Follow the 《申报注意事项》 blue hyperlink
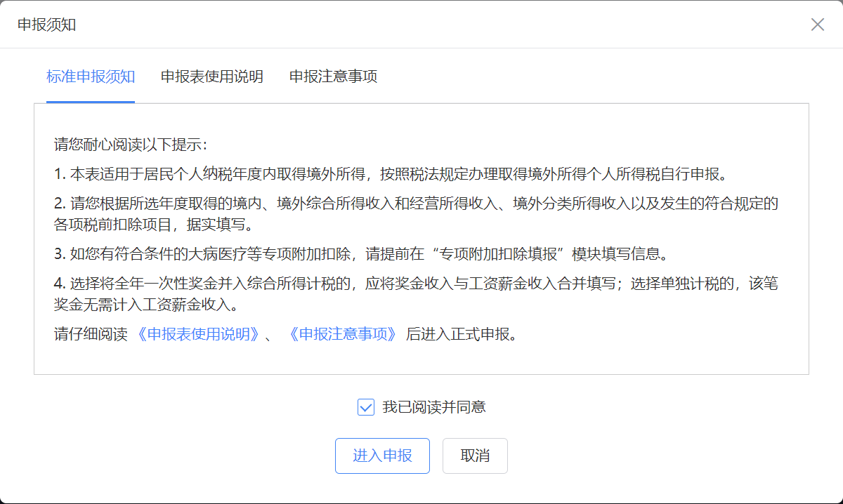The width and height of the screenshot is (843, 504). [x=342, y=334]
